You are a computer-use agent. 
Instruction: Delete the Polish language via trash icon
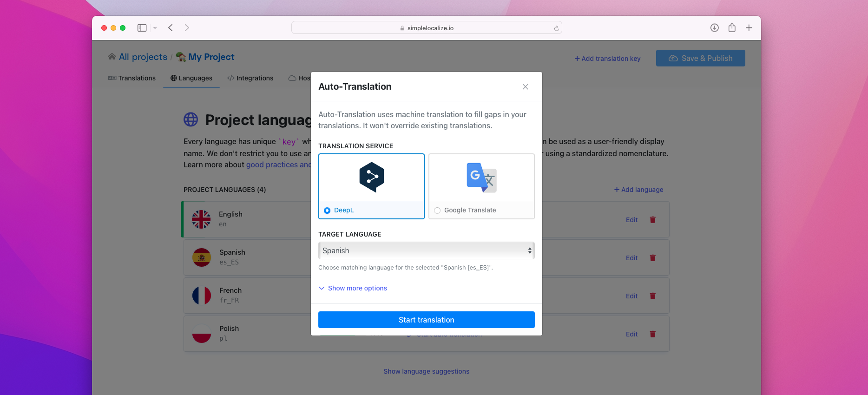tap(652, 334)
